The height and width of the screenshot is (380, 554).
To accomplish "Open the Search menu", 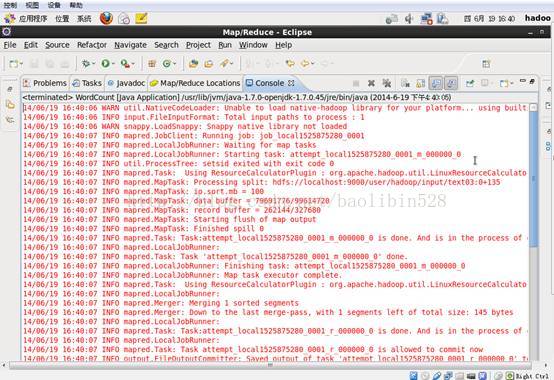I will [166, 45].
